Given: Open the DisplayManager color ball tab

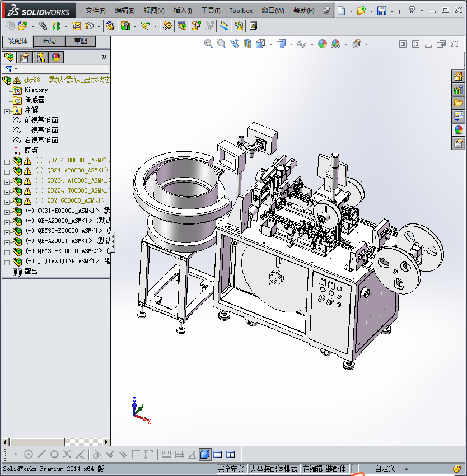Looking at the screenshot, I should pyautogui.click(x=55, y=57).
